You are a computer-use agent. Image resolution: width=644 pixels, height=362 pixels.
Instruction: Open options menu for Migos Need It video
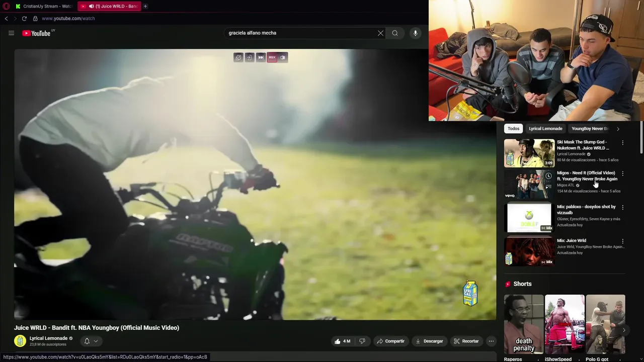[622, 173]
